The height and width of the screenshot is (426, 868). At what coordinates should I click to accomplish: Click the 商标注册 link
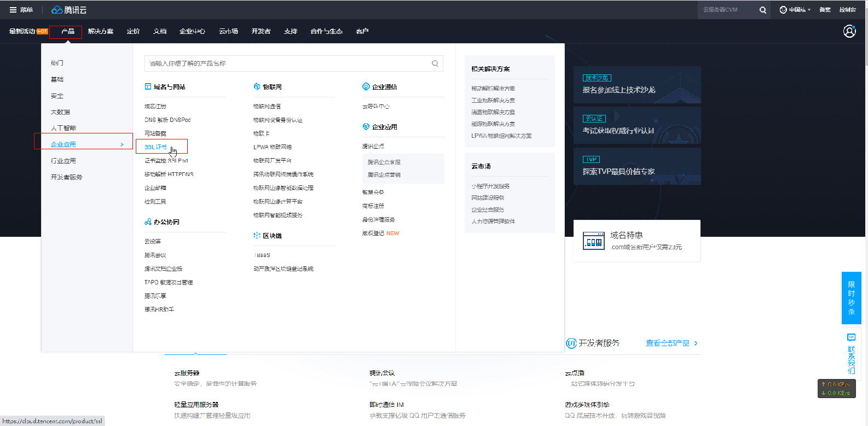[x=373, y=206]
